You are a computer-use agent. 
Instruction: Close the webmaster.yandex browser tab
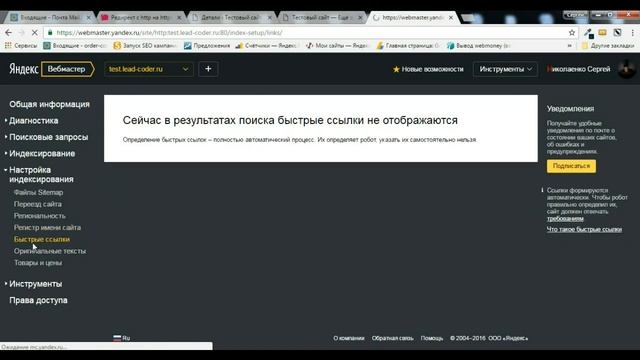pos(451,18)
